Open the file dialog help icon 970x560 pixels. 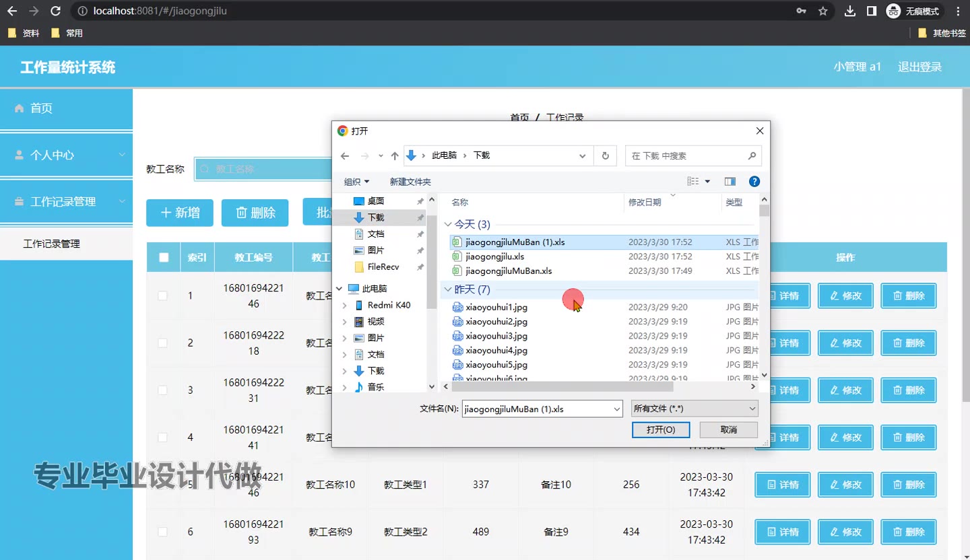tap(754, 182)
